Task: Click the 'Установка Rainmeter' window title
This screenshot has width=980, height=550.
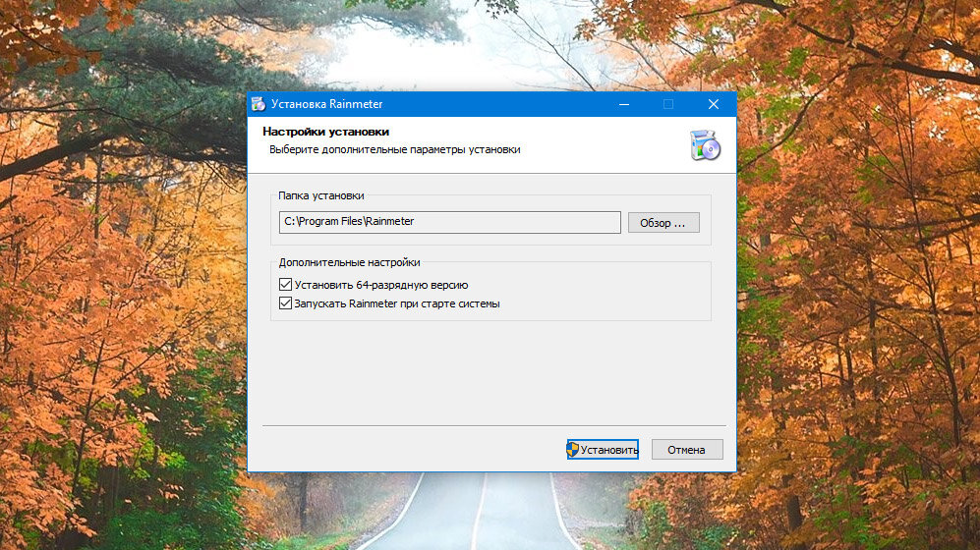Action: click(x=326, y=104)
